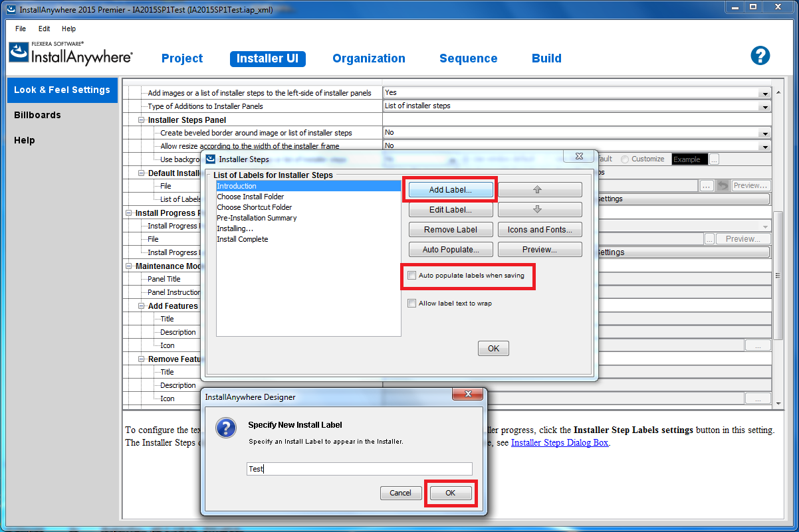Screen dimensions: 799x532
Task: Open the Help menu
Action: pyautogui.click(x=68, y=29)
